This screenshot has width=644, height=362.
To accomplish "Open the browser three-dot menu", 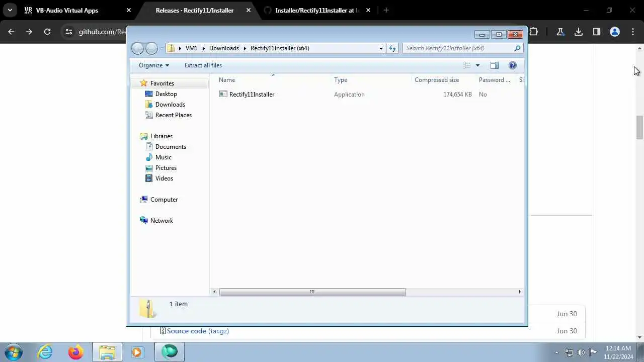I will (x=633, y=32).
